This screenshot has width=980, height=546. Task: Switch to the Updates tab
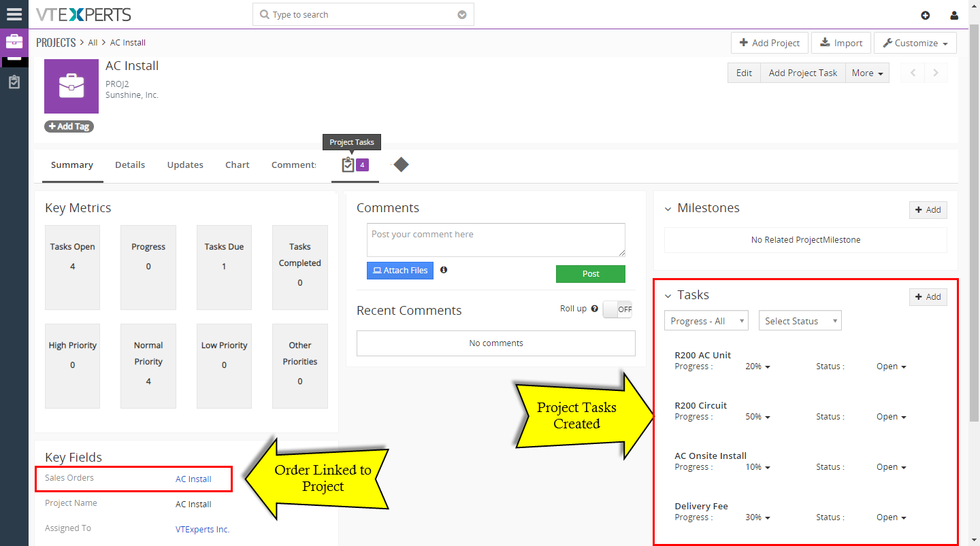pos(185,165)
